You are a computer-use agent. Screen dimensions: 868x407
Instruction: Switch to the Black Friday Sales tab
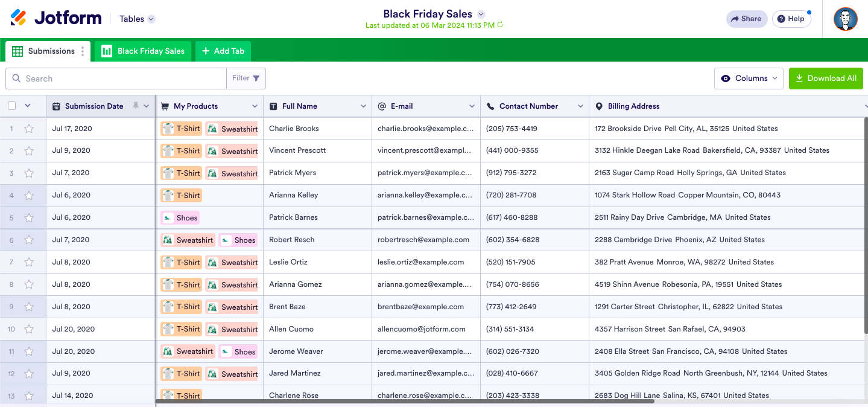tap(143, 51)
